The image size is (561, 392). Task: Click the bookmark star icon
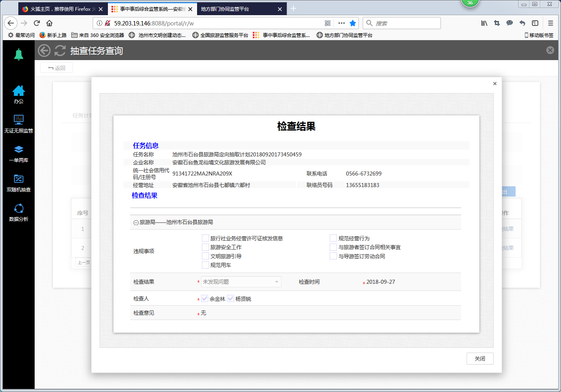coord(353,23)
